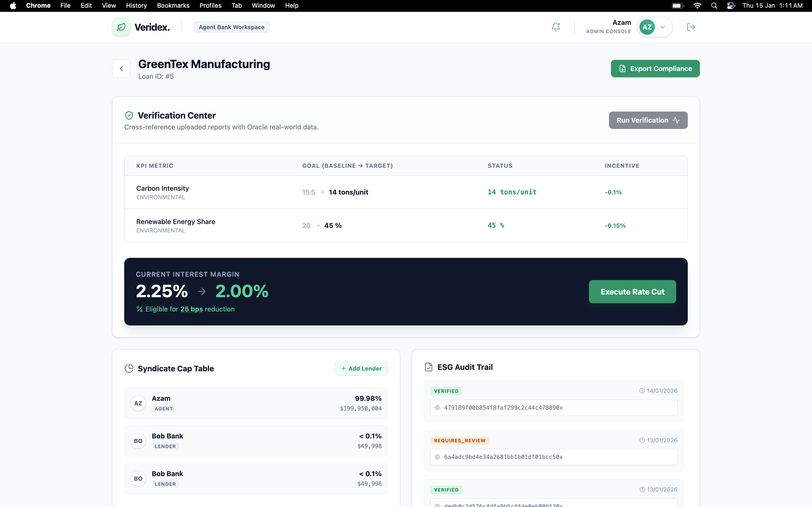812x507 pixels.
Task: Click the back arrow button
Action: (x=121, y=68)
